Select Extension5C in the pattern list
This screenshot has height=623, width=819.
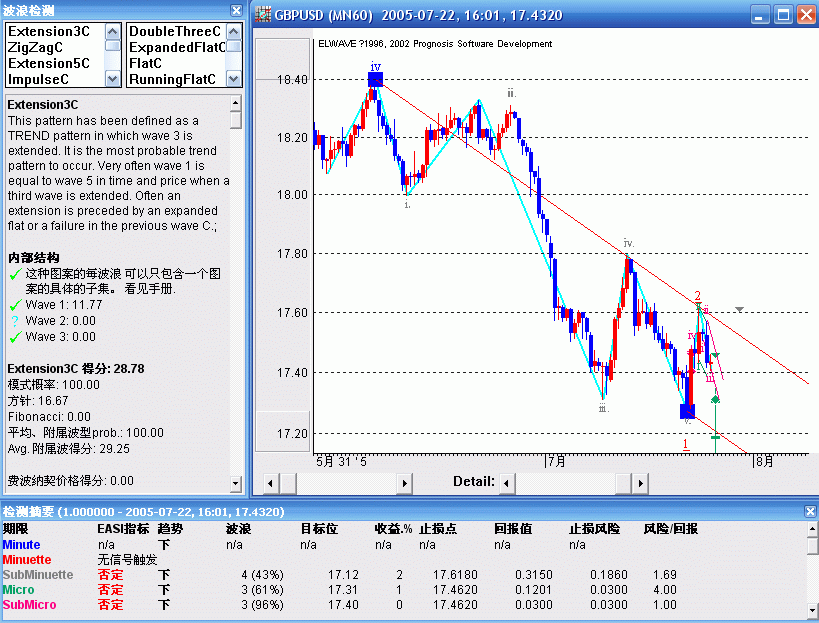pos(49,63)
